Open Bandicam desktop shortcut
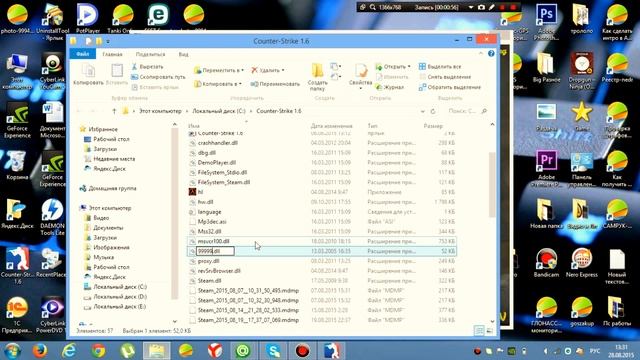The image size is (640, 360). coord(546,263)
